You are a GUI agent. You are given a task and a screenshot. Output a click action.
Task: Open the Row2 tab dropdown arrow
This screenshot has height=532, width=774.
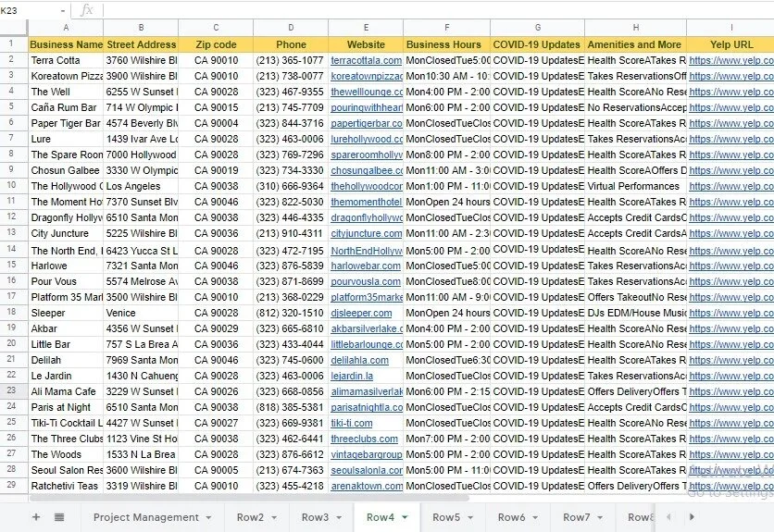[x=274, y=518]
